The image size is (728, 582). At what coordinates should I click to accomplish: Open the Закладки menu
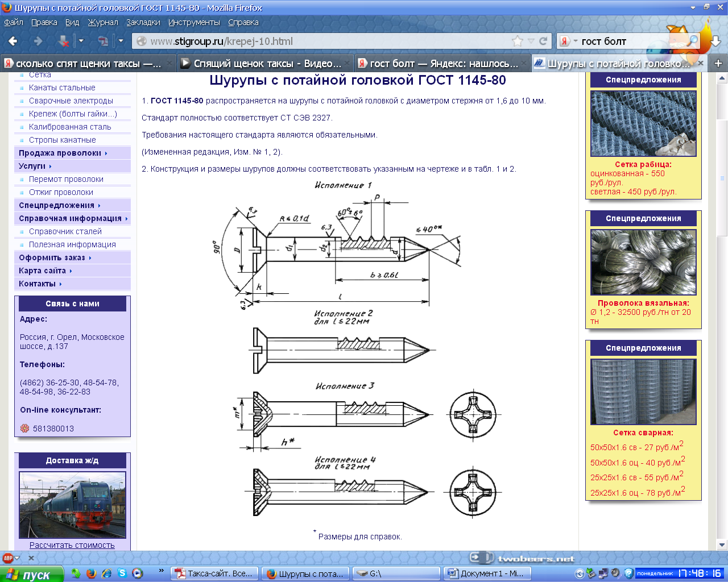[143, 22]
